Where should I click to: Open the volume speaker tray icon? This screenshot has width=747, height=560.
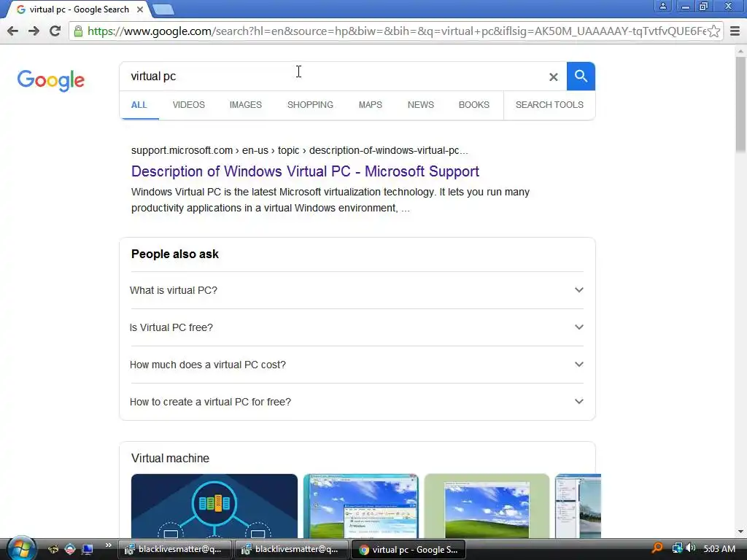pos(690,548)
